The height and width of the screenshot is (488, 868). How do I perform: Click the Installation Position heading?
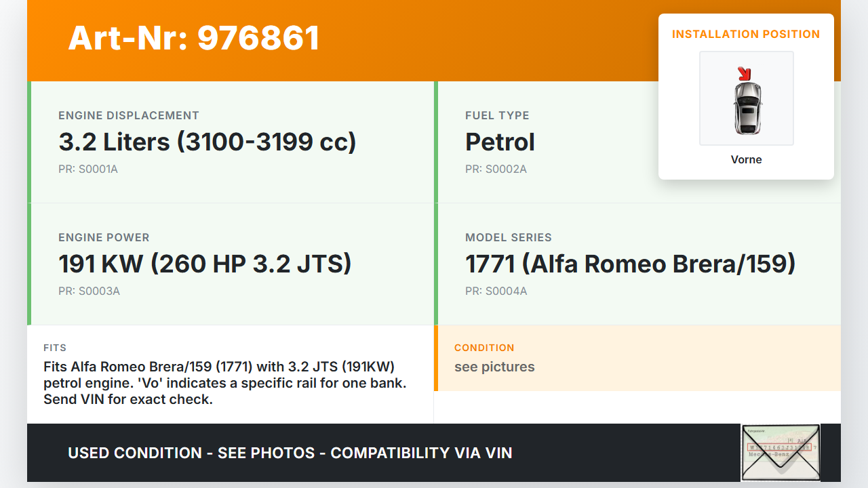point(746,34)
